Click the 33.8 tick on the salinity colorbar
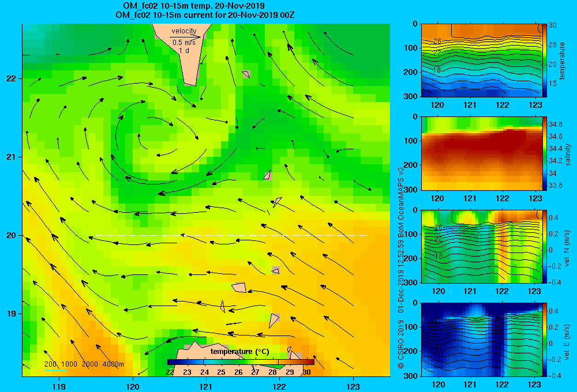The height and width of the screenshot is (392, 577). [x=556, y=186]
